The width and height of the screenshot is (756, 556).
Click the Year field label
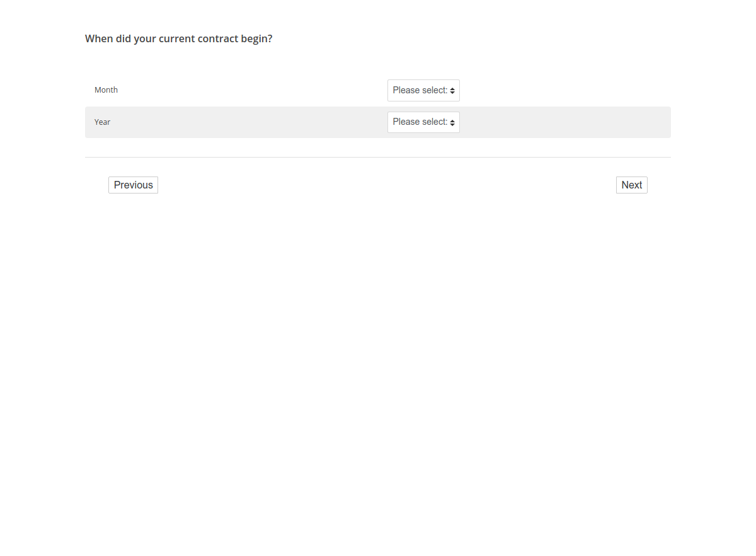click(102, 122)
